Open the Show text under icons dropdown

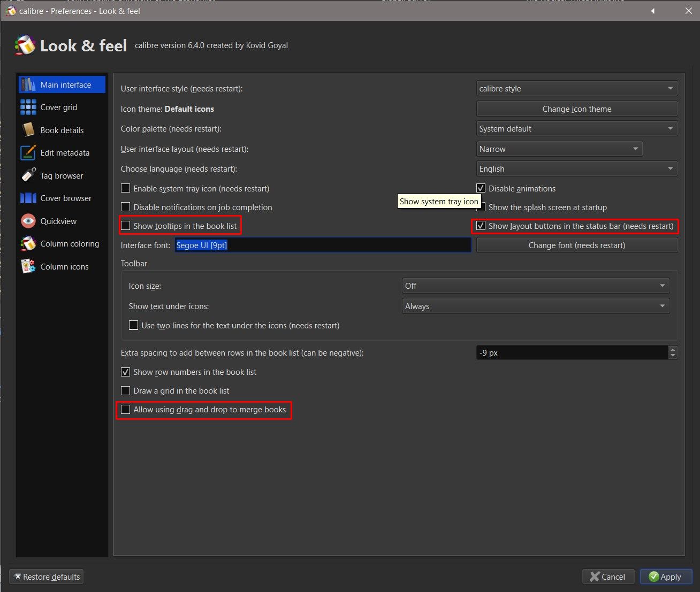(x=535, y=306)
